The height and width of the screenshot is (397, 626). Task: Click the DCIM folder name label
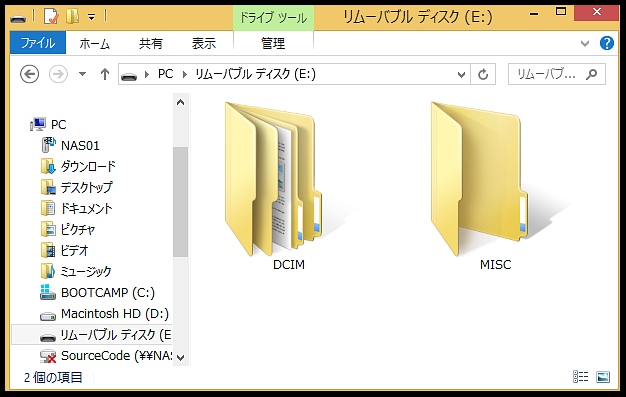tap(289, 265)
